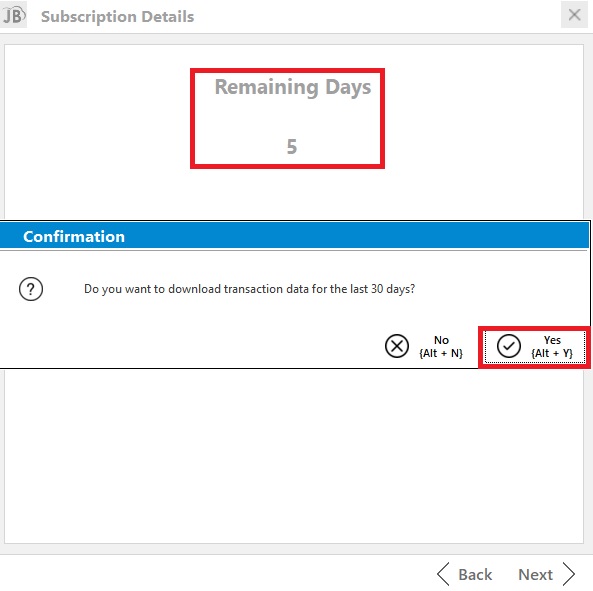The image size is (593, 591).
Task: Close the Subscription Details window
Action: (x=574, y=15)
